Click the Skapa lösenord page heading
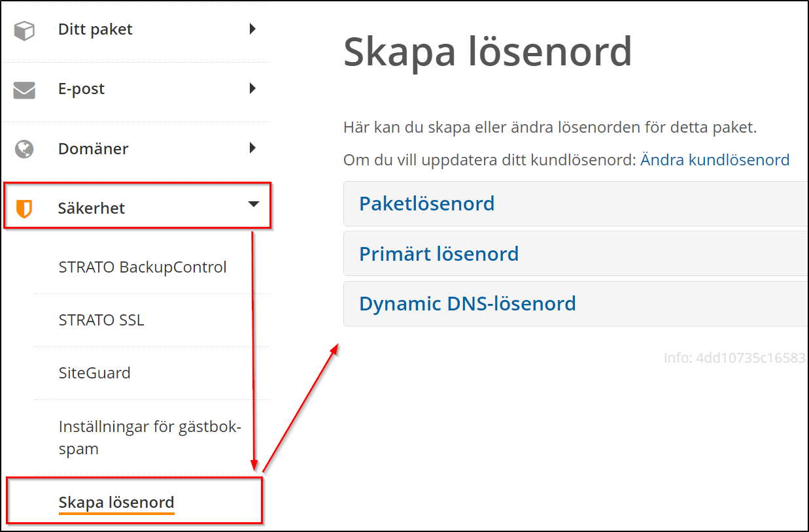This screenshot has width=809, height=532. [487, 52]
